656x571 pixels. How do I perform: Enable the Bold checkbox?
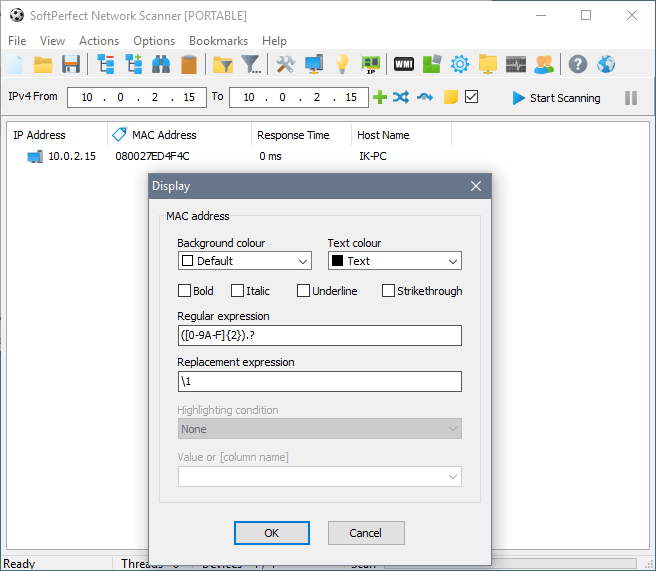(x=184, y=290)
